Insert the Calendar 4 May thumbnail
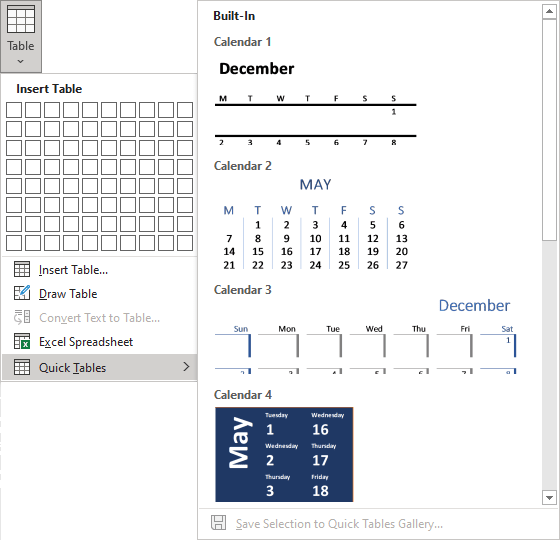Image resolution: width=560 pixels, height=540 pixels. pos(284,454)
